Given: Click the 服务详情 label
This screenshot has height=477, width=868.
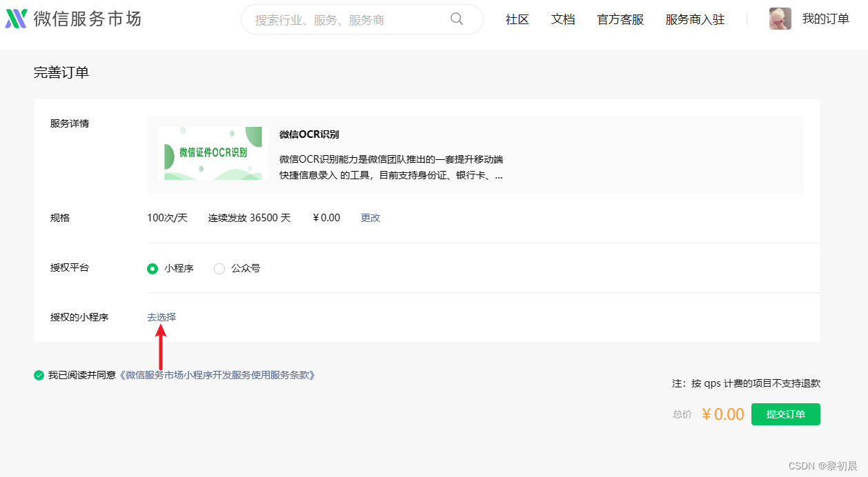Looking at the screenshot, I should click(70, 124).
